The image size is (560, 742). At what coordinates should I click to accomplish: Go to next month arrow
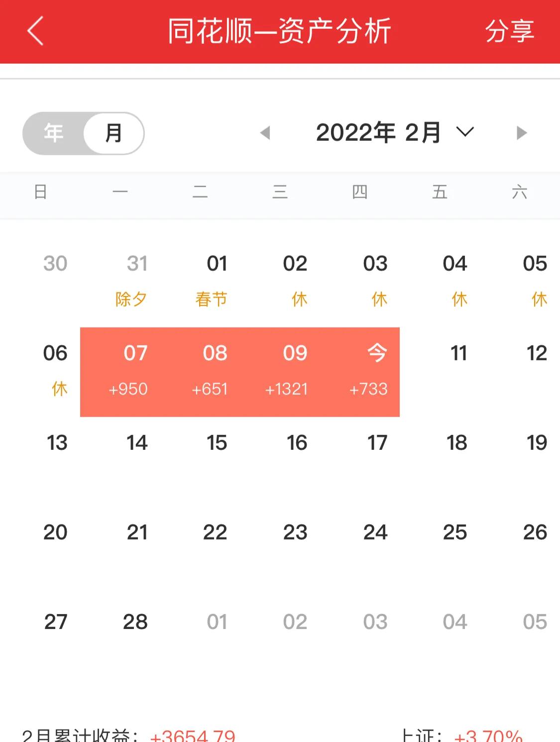coord(521,133)
